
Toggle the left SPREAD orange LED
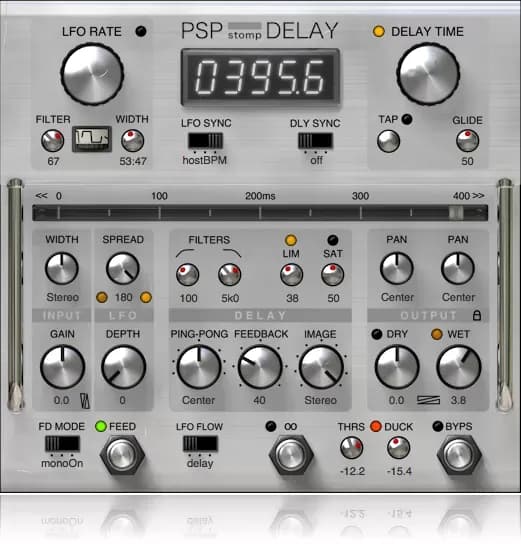click(102, 297)
